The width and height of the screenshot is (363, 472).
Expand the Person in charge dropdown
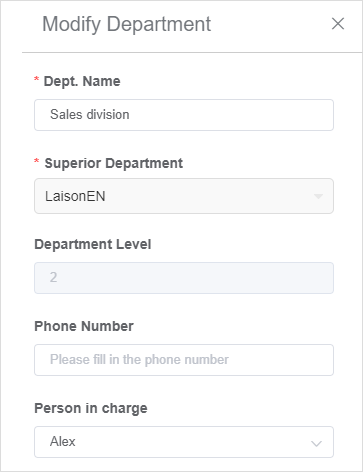[x=184, y=442]
